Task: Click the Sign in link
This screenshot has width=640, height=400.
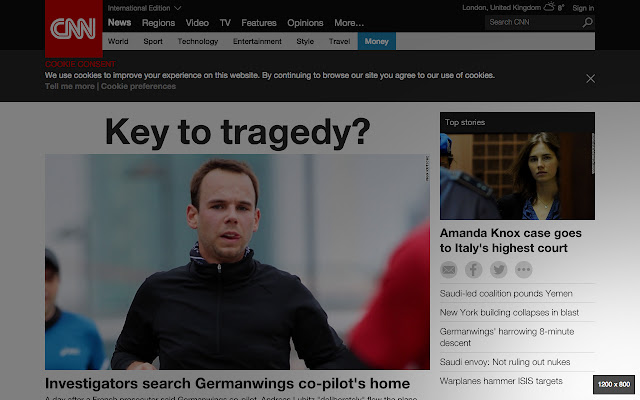Action: pos(583,8)
